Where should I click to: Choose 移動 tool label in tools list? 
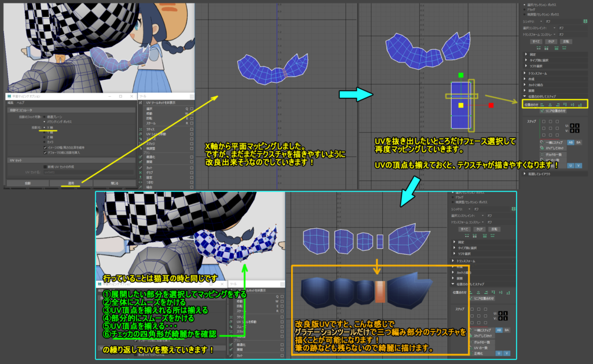click(x=149, y=113)
